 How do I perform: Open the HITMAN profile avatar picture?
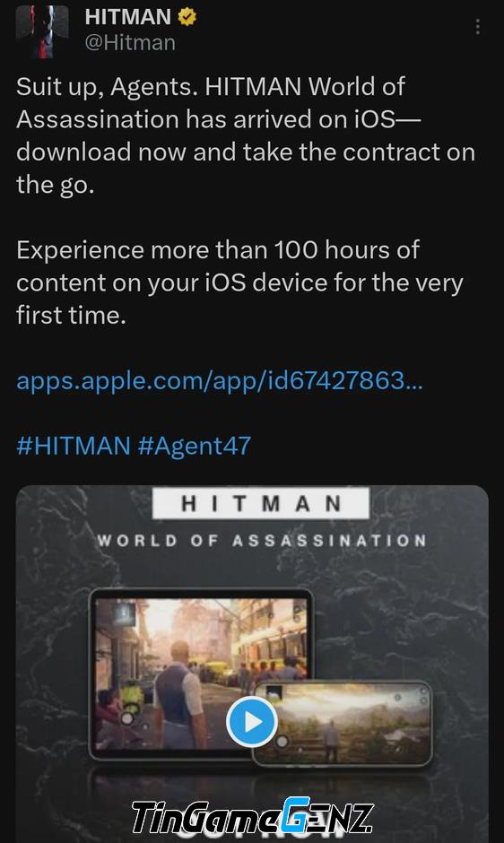click(x=42, y=31)
